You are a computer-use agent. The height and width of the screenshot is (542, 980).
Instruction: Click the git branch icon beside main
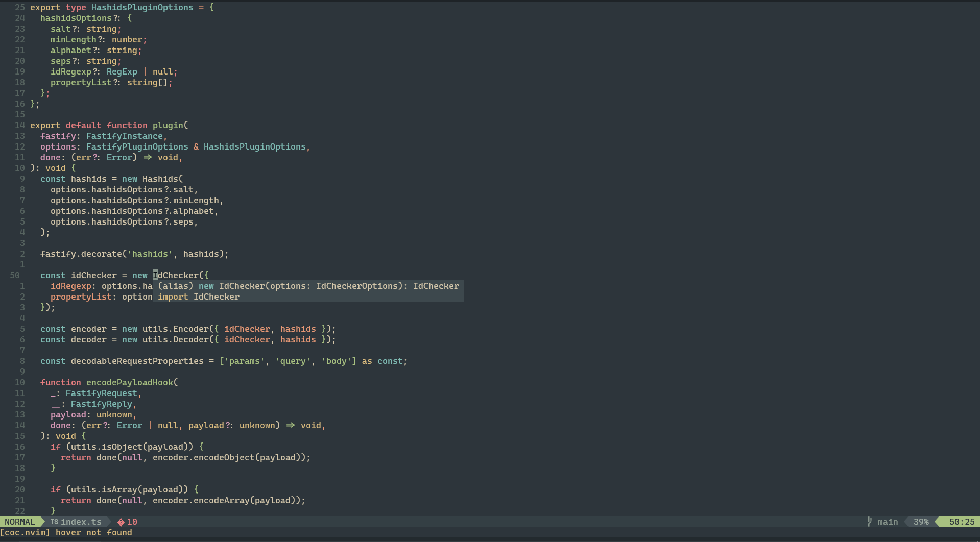point(870,522)
